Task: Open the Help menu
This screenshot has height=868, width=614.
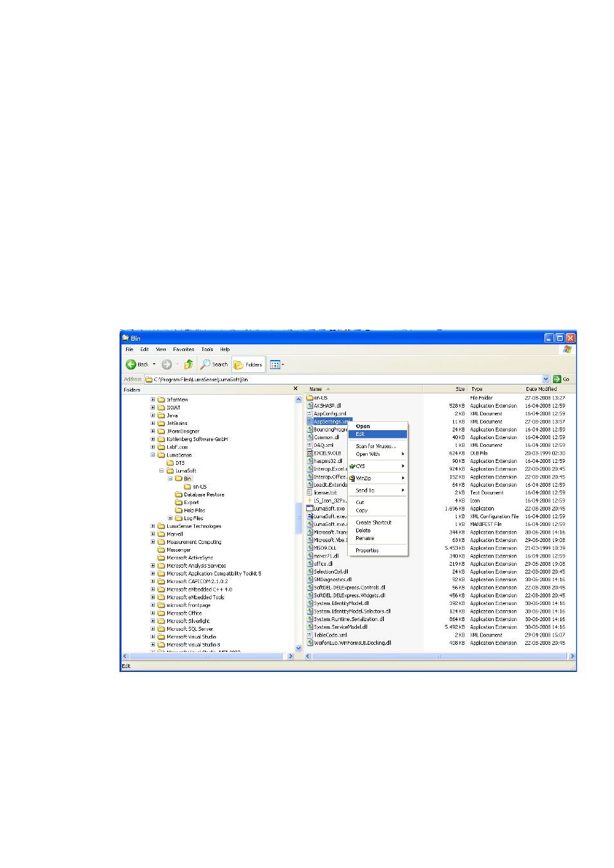Action: 225,350
